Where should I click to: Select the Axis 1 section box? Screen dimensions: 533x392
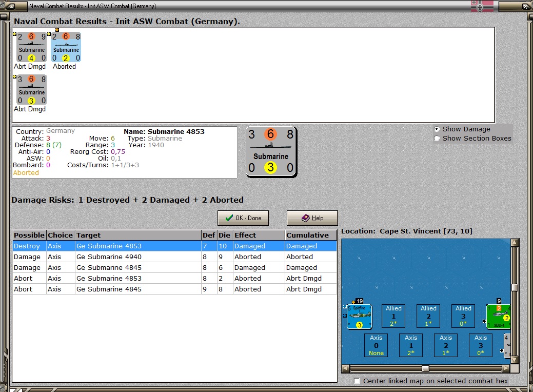(410, 345)
